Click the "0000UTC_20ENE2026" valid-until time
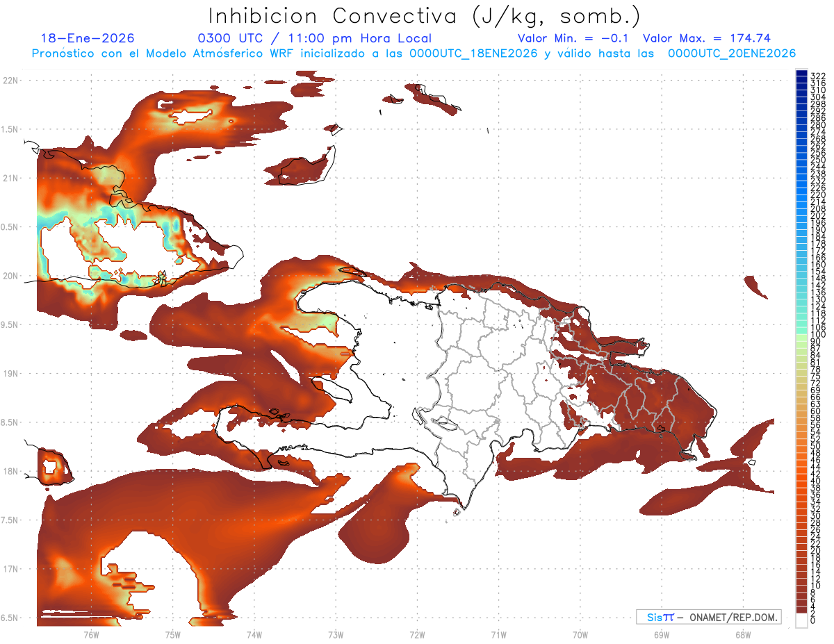Viewport: 834px width, 644px height. [732, 53]
